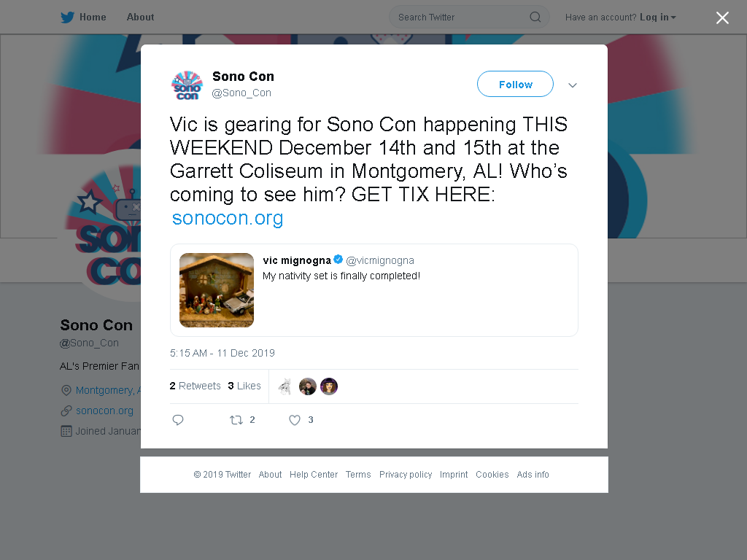The width and height of the screenshot is (747, 560).
Task: Click the reply speech bubble icon
Action: point(178,419)
